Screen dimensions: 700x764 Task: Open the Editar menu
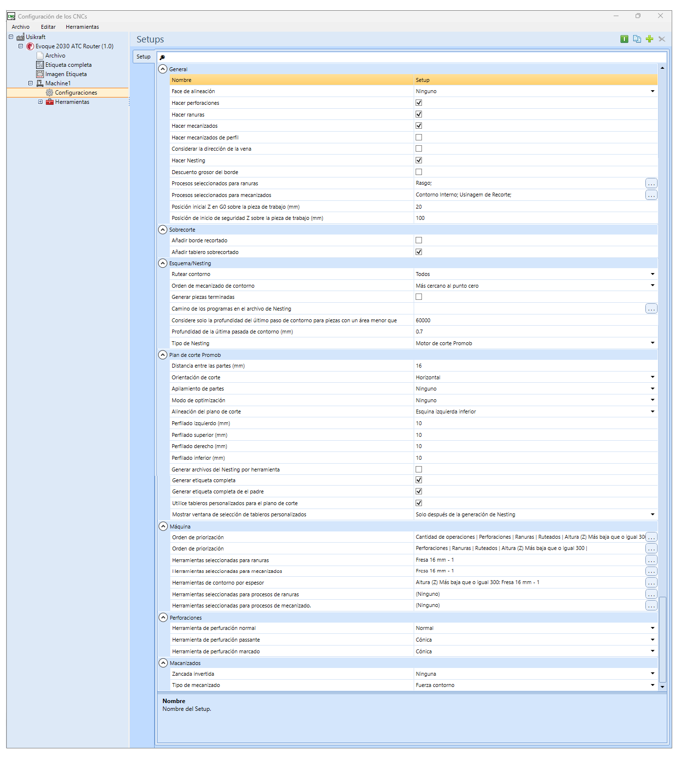pyautogui.click(x=48, y=27)
